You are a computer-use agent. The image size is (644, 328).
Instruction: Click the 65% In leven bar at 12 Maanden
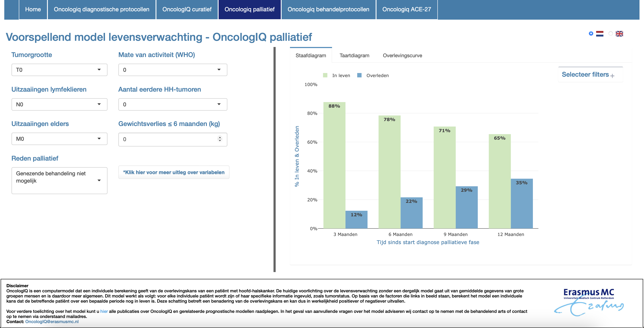(x=500, y=181)
